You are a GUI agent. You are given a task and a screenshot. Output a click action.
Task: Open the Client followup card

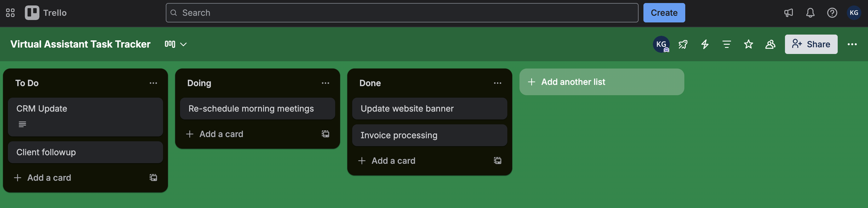coord(85,152)
